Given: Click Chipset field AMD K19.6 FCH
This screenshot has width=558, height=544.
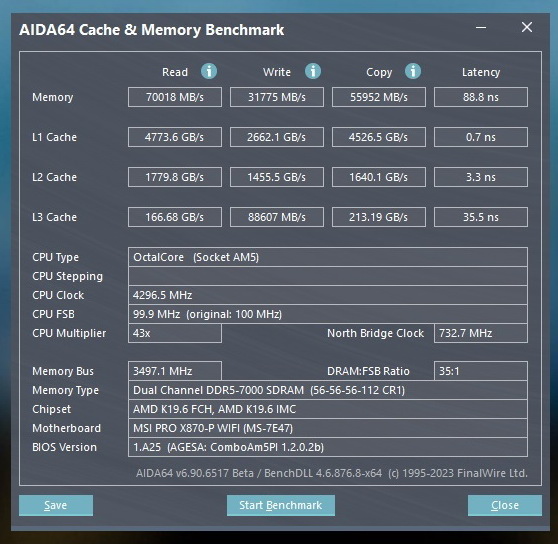Looking at the screenshot, I should pyautogui.click(x=328, y=409).
